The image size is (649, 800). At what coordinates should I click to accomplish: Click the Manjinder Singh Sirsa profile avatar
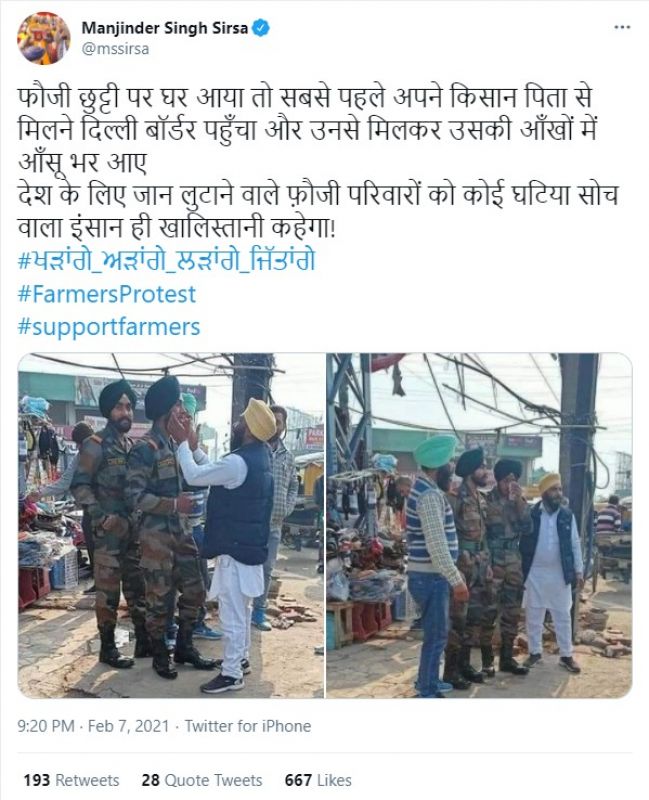coord(43,38)
